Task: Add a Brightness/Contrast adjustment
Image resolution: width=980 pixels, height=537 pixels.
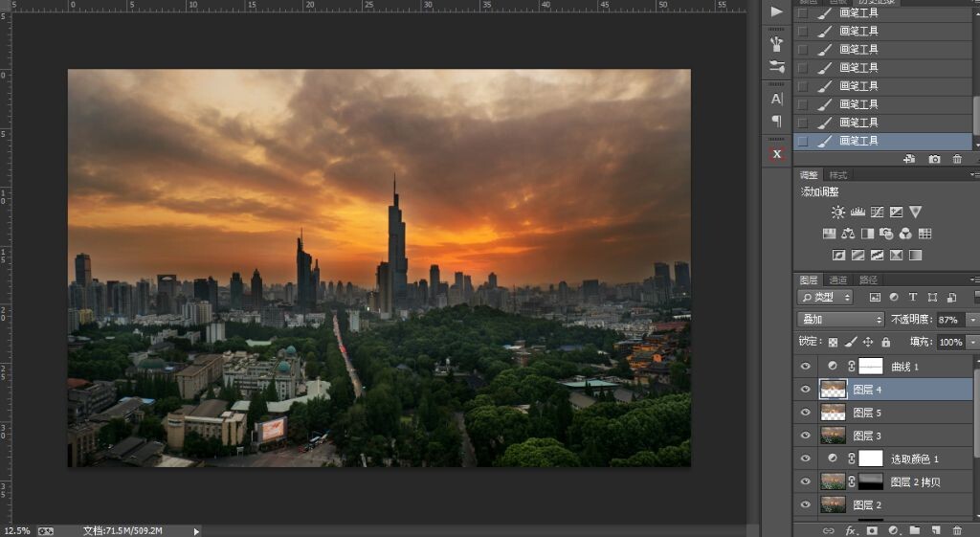Action: (x=838, y=212)
